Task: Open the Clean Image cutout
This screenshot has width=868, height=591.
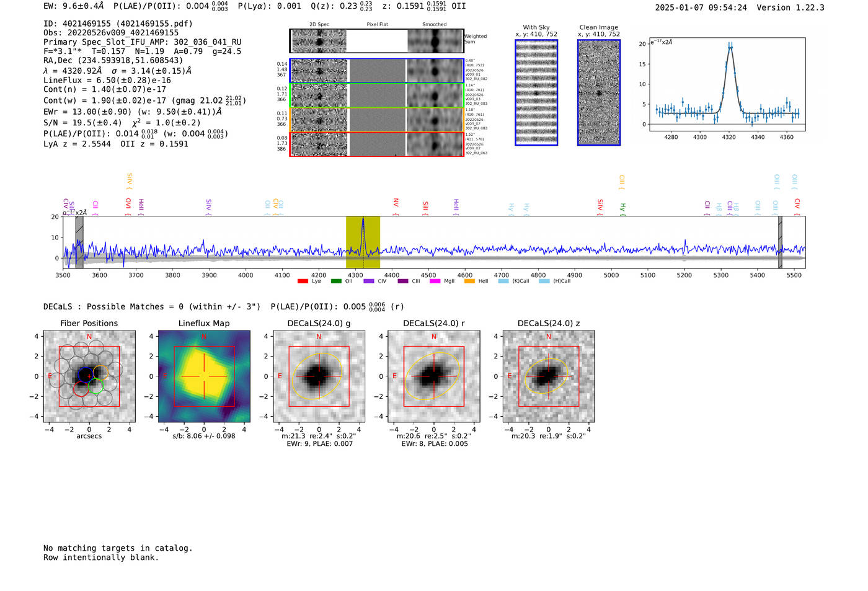Action: coord(599,92)
